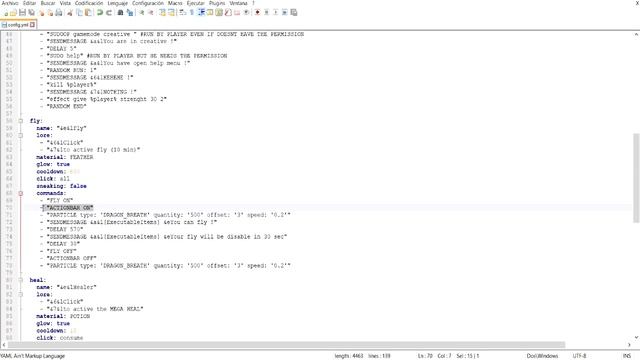Click the Cut scissors icon
The image size is (640, 360).
click(70, 13)
